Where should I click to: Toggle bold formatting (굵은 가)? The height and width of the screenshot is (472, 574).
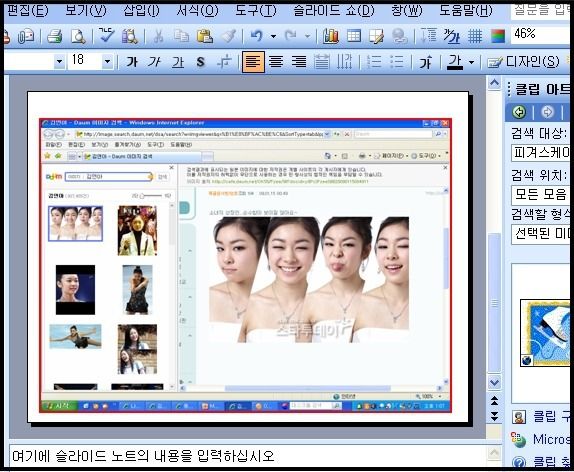coord(132,62)
